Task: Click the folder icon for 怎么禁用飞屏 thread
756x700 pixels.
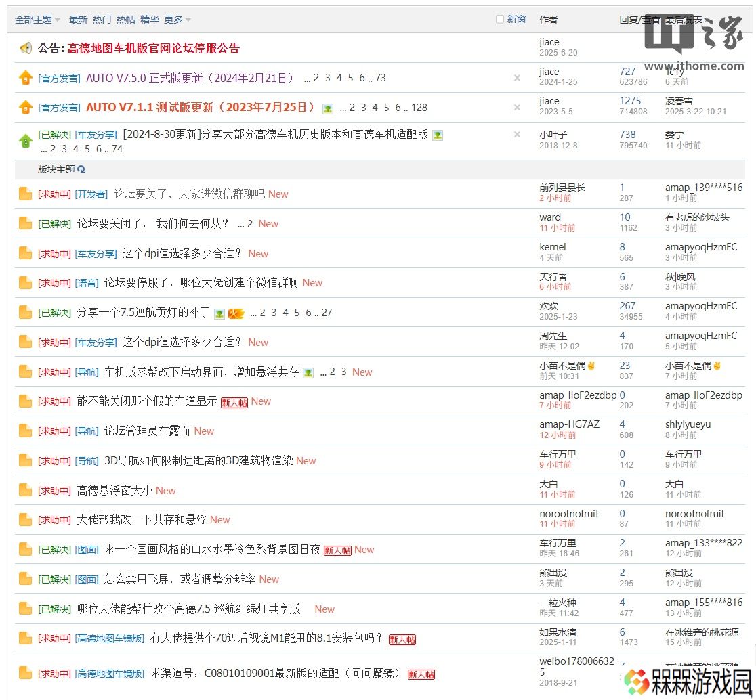Action: coord(25,579)
